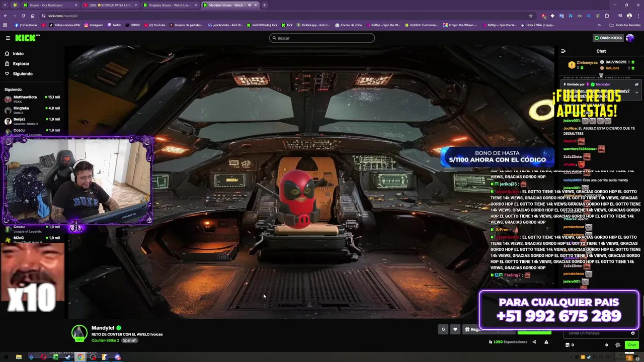The image size is (644, 362).
Task: Open the followed channel MatthewDota
Action: tap(32, 99)
